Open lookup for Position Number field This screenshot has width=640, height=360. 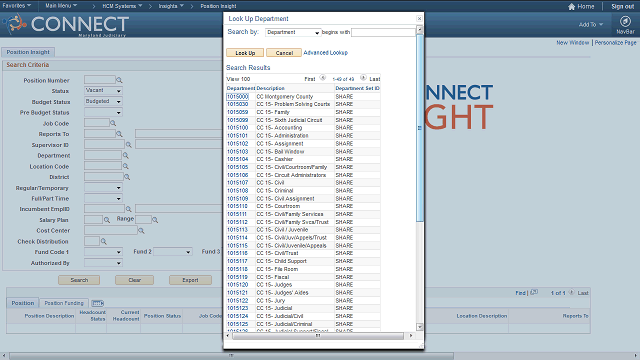click(x=119, y=80)
